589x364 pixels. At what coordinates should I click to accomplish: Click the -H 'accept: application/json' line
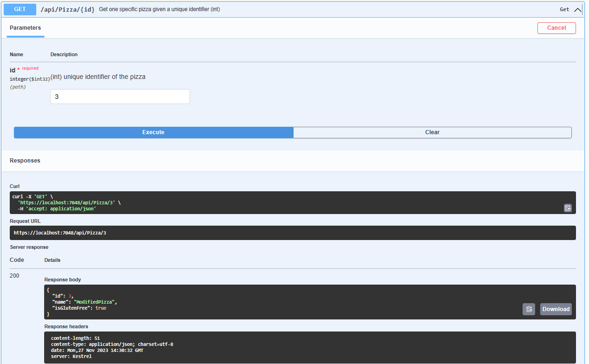click(57, 209)
